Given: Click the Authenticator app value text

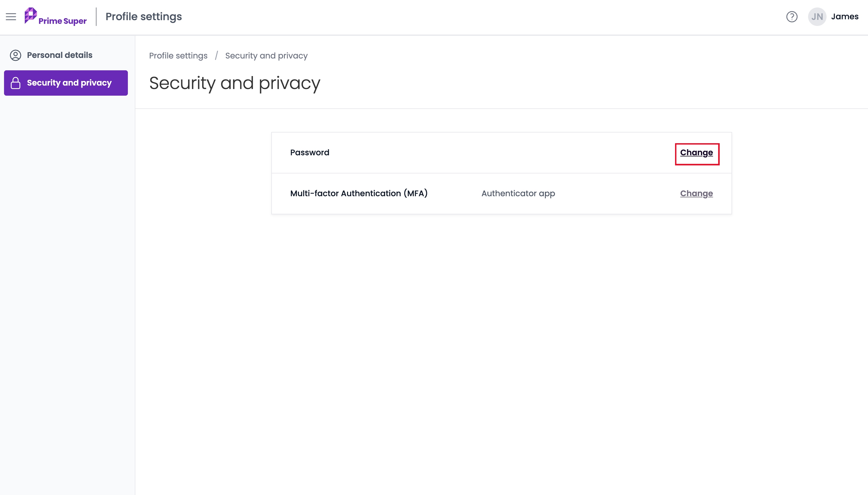Looking at the screenshot, I should click(x=518, y=193).
